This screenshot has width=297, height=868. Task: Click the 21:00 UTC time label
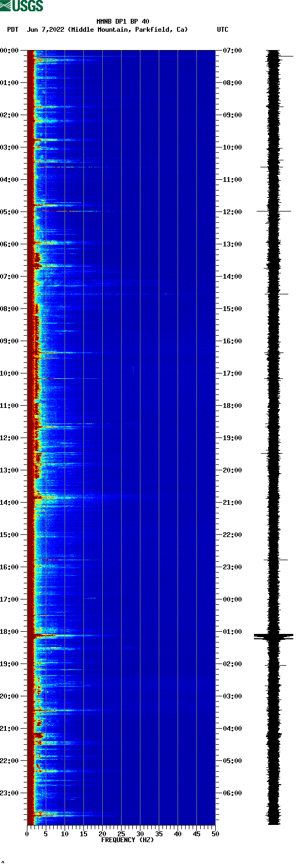pos(232,503)
